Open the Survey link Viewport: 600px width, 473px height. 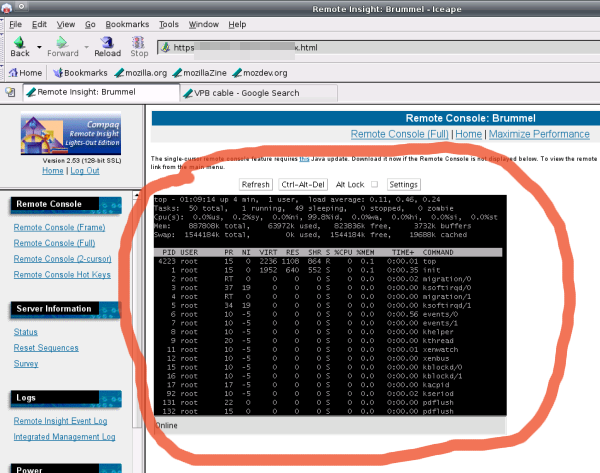pyautogui.click(x=26, y=363)
